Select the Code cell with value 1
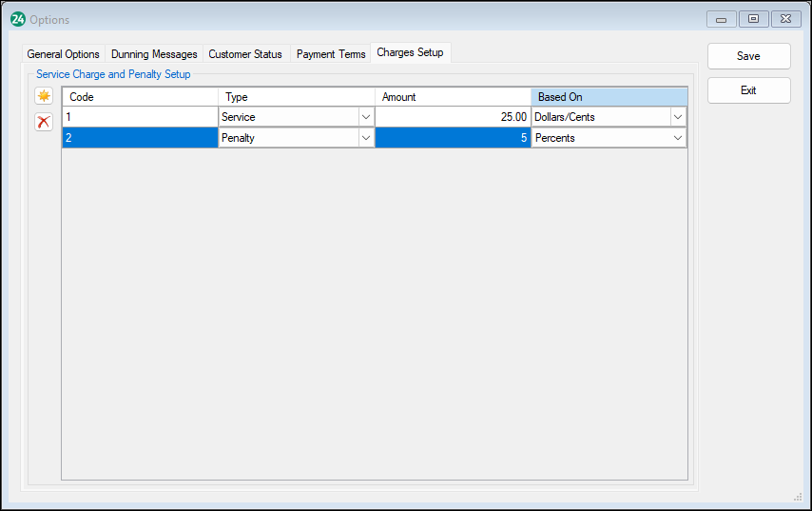812x511 pixels. [x=140, y=117]
